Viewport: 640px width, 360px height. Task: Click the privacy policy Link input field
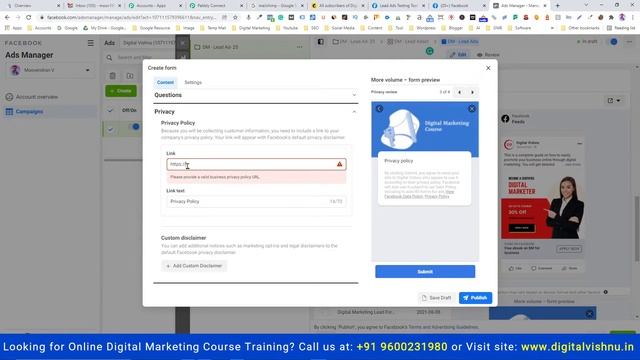coord(256,164)
